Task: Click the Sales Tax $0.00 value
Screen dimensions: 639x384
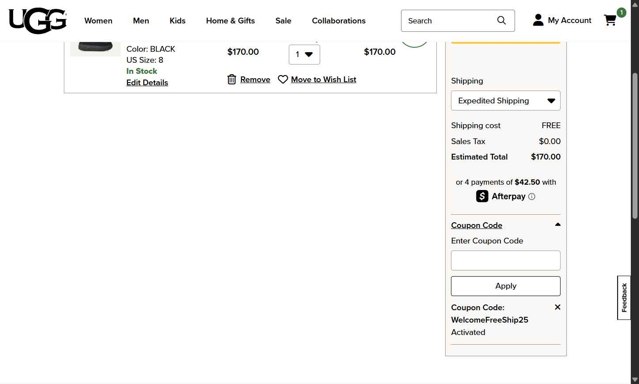Action: 550,141
